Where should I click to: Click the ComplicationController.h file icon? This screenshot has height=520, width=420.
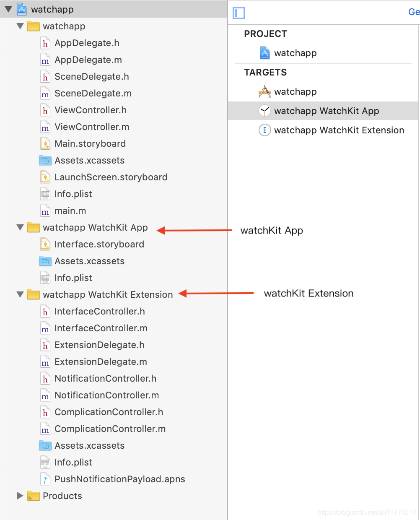(45, 412)
